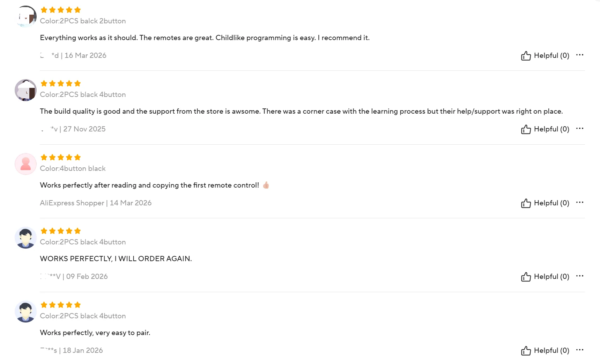Open more options on 16 Mar 2026 review
Screen dimensions: 600x364
tap(580, 55)
